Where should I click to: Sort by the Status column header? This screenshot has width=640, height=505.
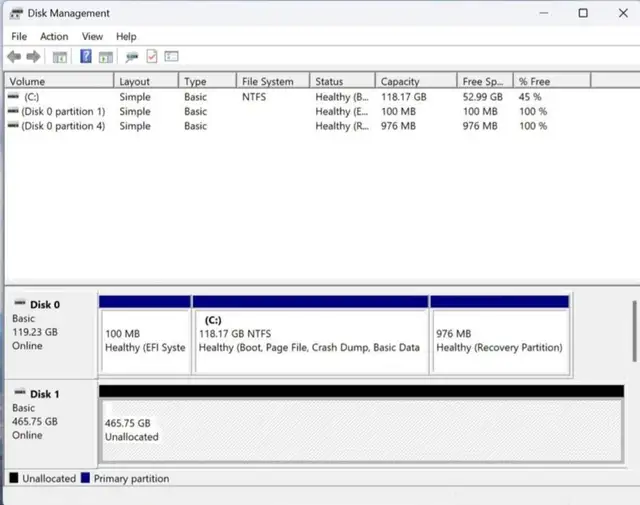tap(342, 81)
